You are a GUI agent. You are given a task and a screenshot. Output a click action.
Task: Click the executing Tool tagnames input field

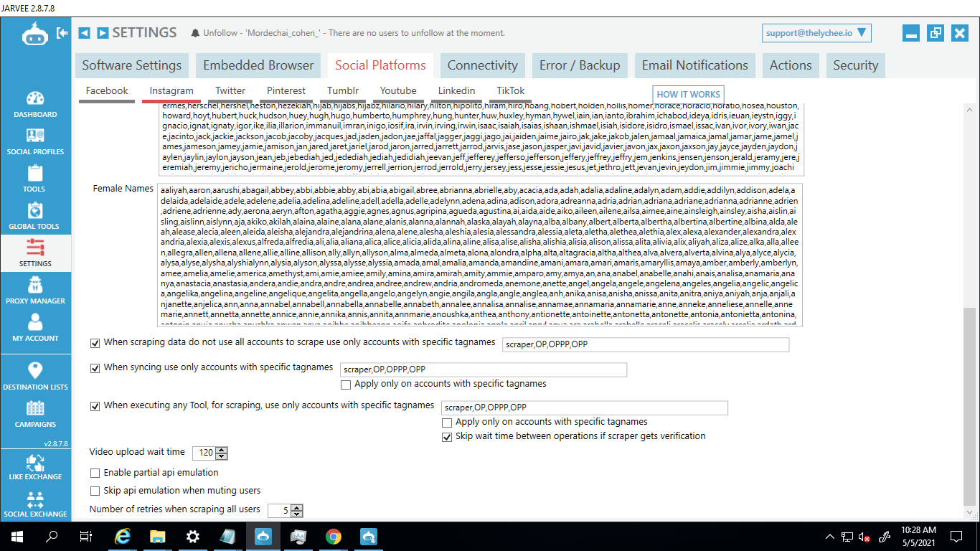click(x=585, y=408)
